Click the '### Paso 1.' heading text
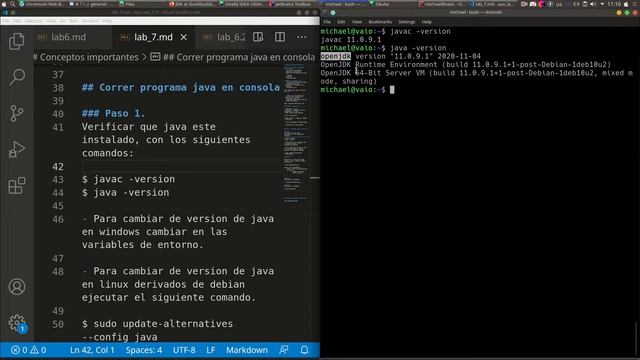The image size is (640, 360). (x=113, y=113)
